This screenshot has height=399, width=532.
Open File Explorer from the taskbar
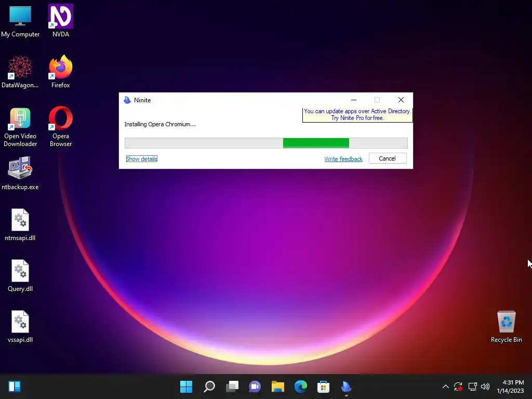point(277,387)
